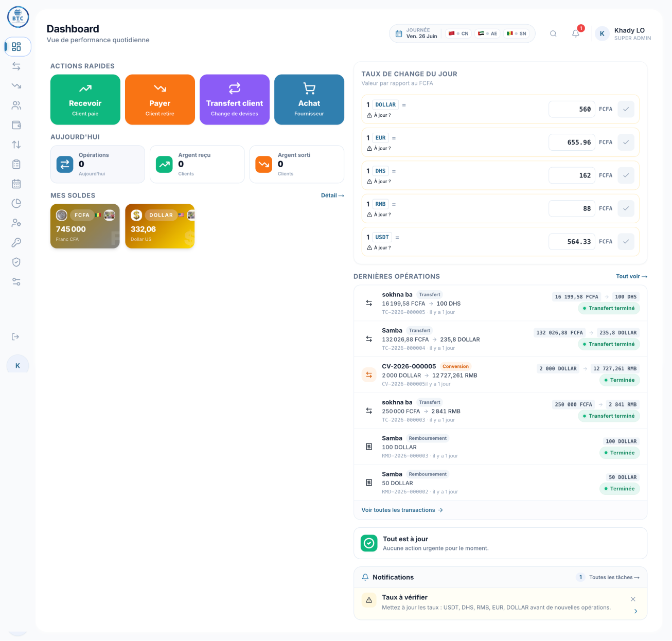The image size is (672, 641).
Task: Open the shield security icon in sidebar
Action: click(x=16, y=262)
